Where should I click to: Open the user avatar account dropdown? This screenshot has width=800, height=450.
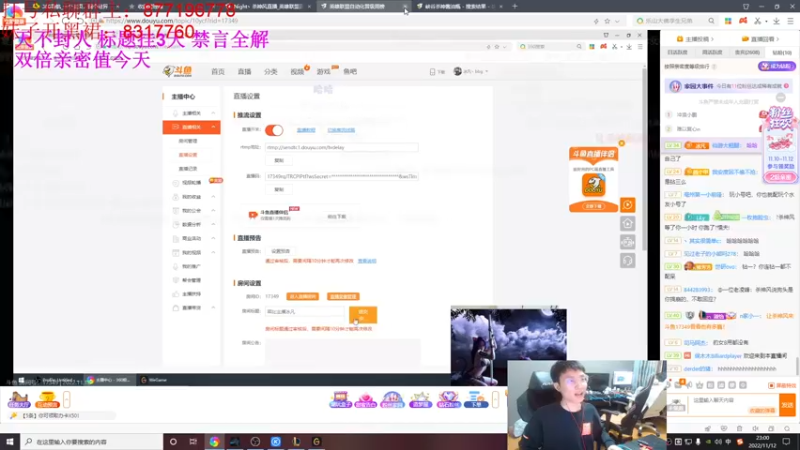(x=470, y=71)
